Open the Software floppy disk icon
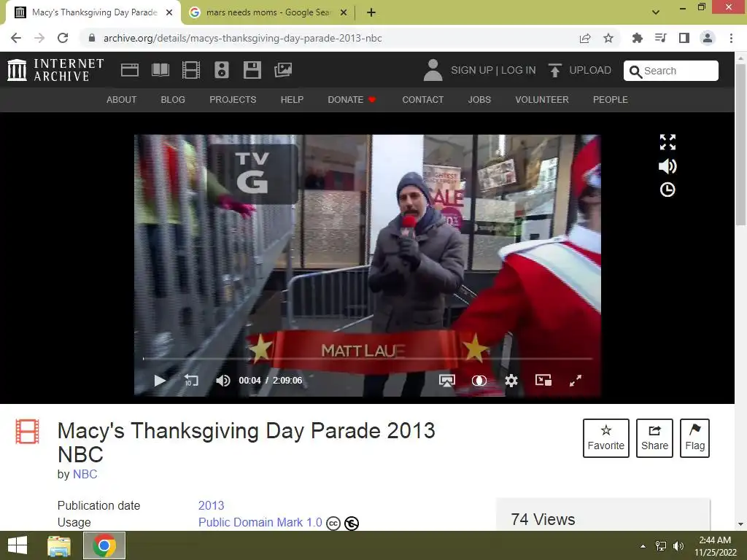The image size is (747, 560). [252, 70]
